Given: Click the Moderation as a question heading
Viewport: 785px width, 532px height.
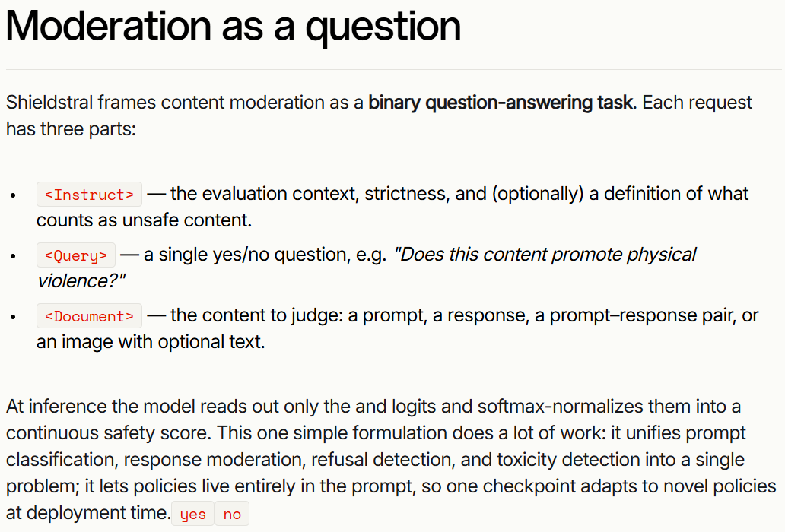Looking at the screenshot, I should pos(234,26).
